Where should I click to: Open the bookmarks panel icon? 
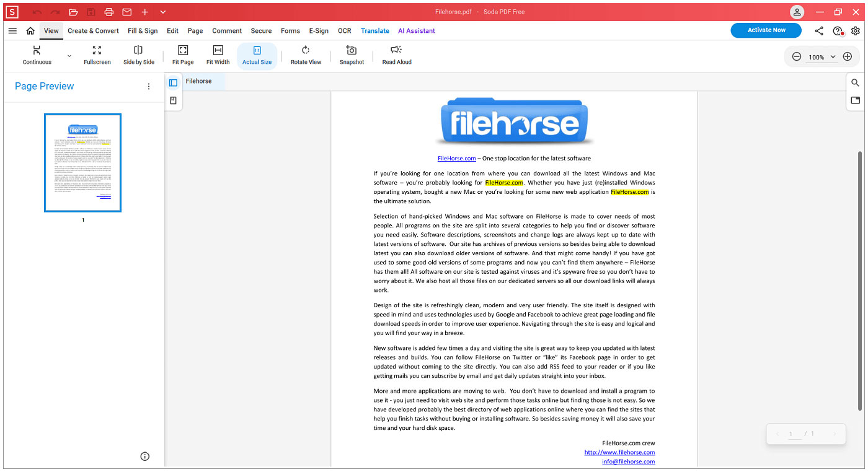(x=173, y=100)
